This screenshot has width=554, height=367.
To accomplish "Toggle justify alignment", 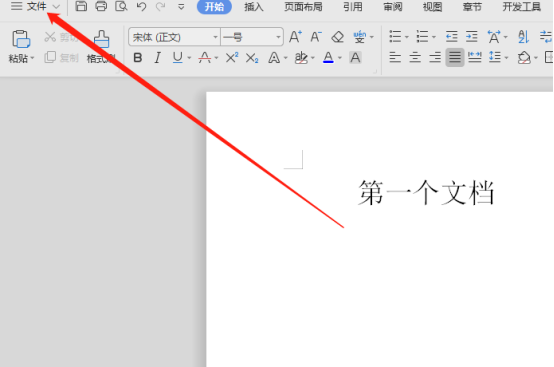I will (455, 57).
